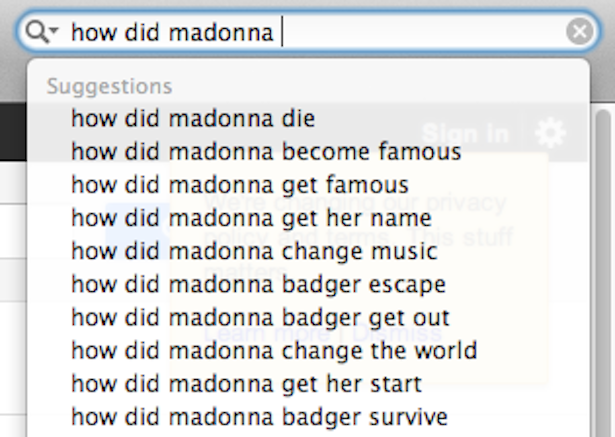This screenshot has width=615, height=437.
Task: Open the search engine dropdown arrow
Action: click(x=54, y=30)
